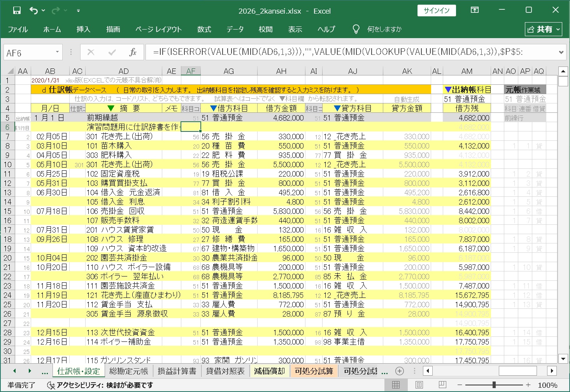Open Customize Quick Access Toolbar dropdown

78,11
